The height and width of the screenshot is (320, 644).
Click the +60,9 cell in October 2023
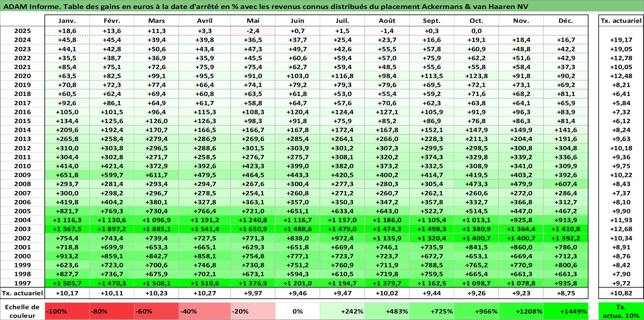(x=477, y=49)
